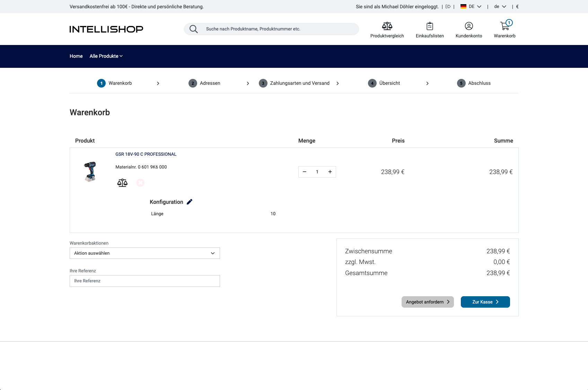Click the logout icon beside login name
Screen dimensions: 588x390
(448, 7)
